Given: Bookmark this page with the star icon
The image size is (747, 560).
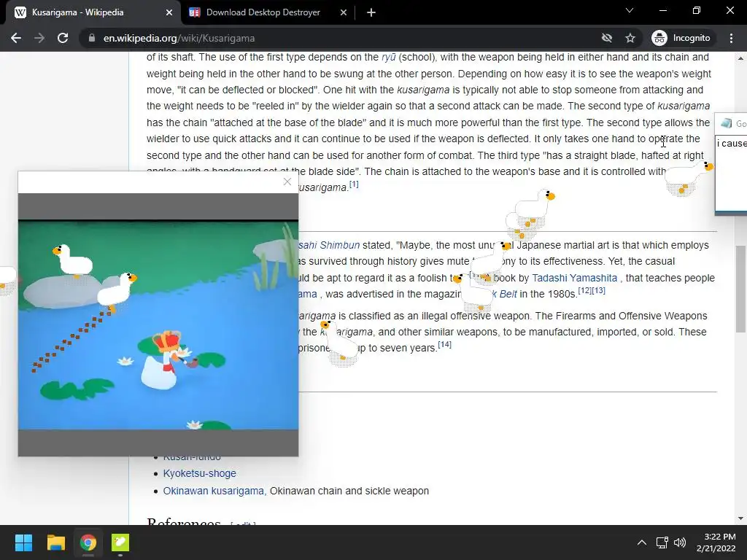Looking at the screenshot, I should [630, 38].
